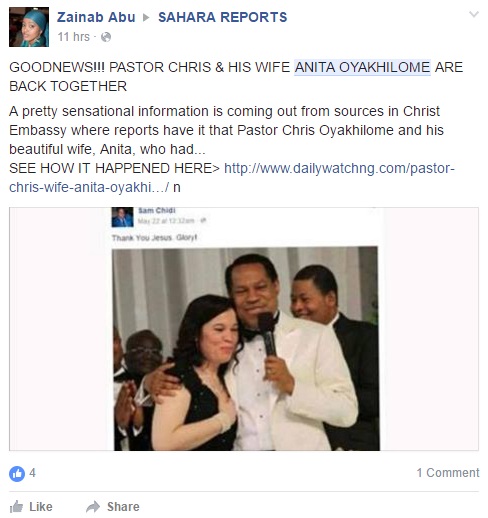The image size is (488, 518).
Task: Select the highlighted ANITA OYAKHILOME text
Action: point(362,67)
